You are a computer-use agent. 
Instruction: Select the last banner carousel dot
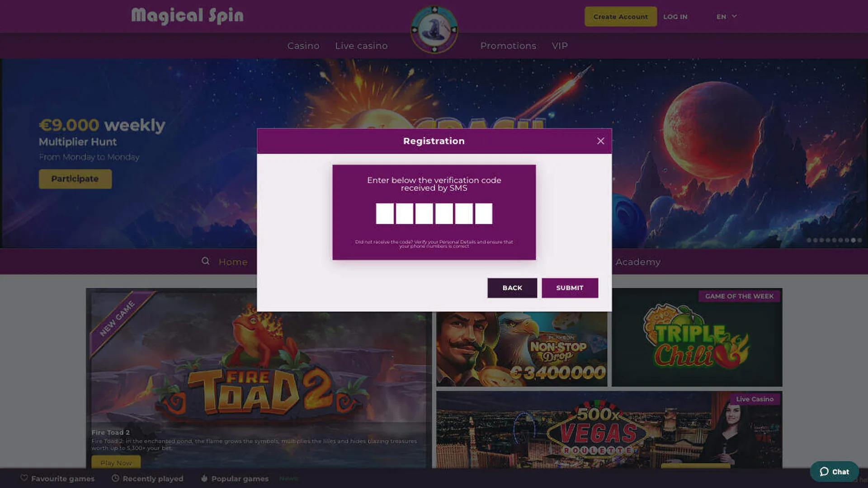coord(859,240)
